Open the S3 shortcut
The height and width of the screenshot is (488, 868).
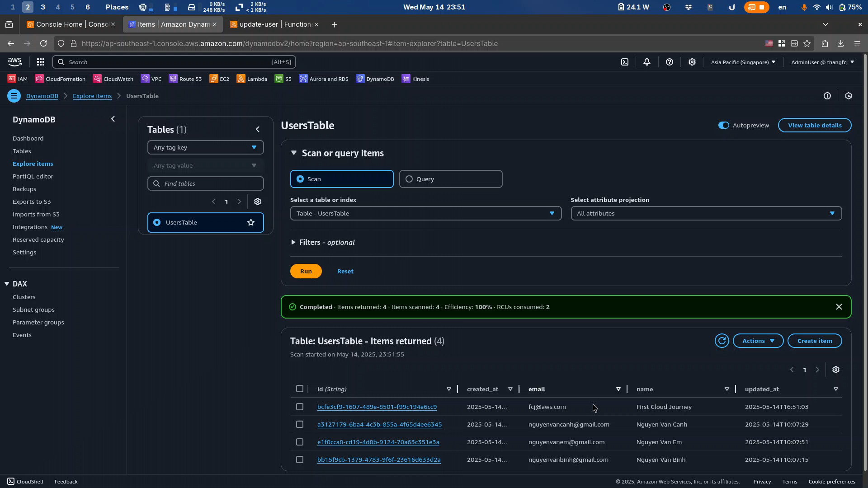[283, 79]
